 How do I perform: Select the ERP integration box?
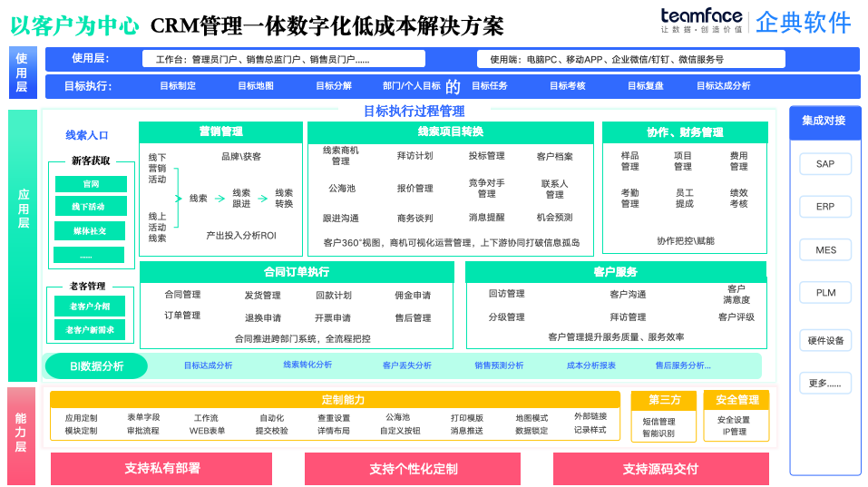click(x=824, y=207)
